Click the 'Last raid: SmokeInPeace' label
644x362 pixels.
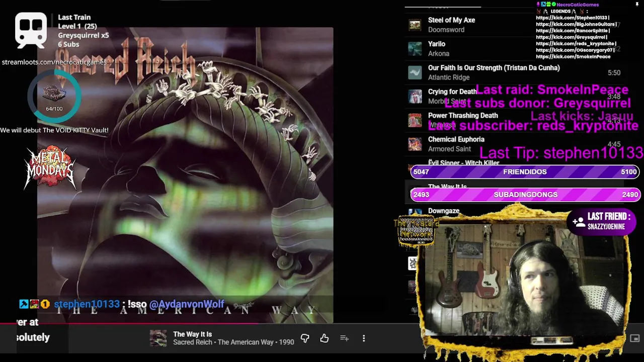[552, 90]
